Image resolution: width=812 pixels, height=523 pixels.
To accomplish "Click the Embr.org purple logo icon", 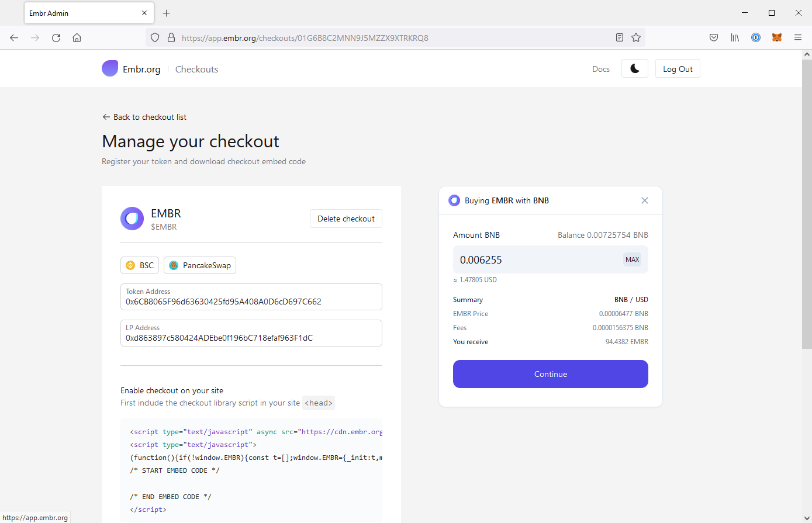I will 110,68.
